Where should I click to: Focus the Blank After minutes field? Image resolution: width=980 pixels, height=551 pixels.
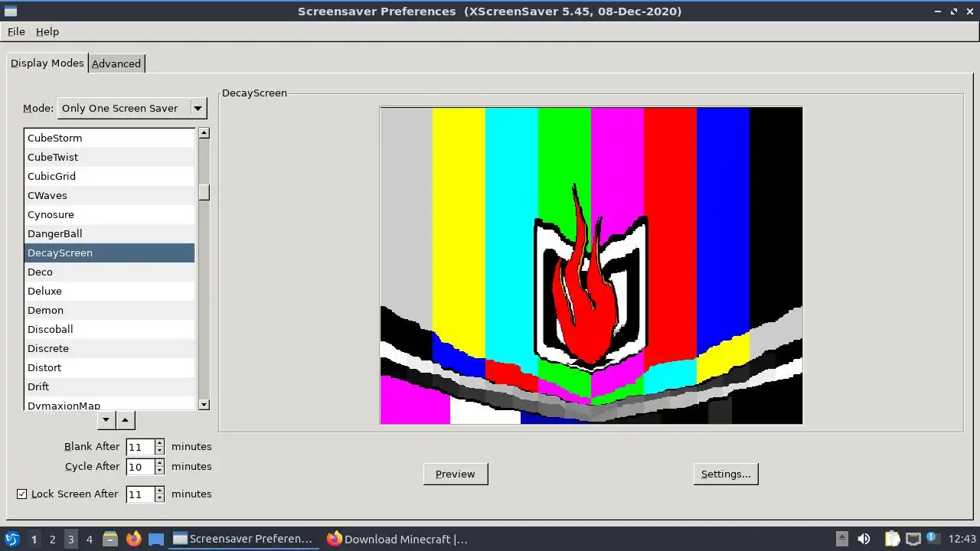[140, 447]
